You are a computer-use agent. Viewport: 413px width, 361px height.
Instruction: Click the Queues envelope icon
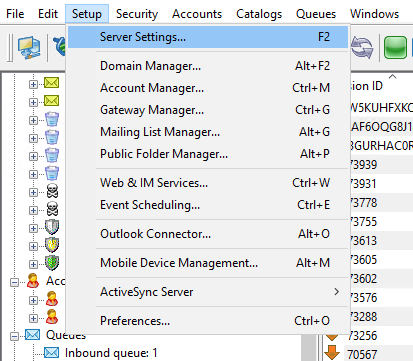tap(33, 334)
